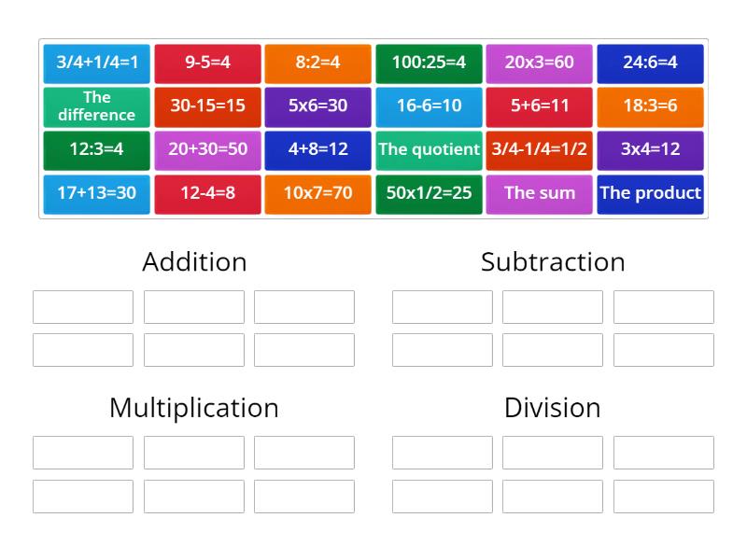The image size is (747, 560).
Task: Select the 16-6=10 tile
Action: click(x=429, y=105)
